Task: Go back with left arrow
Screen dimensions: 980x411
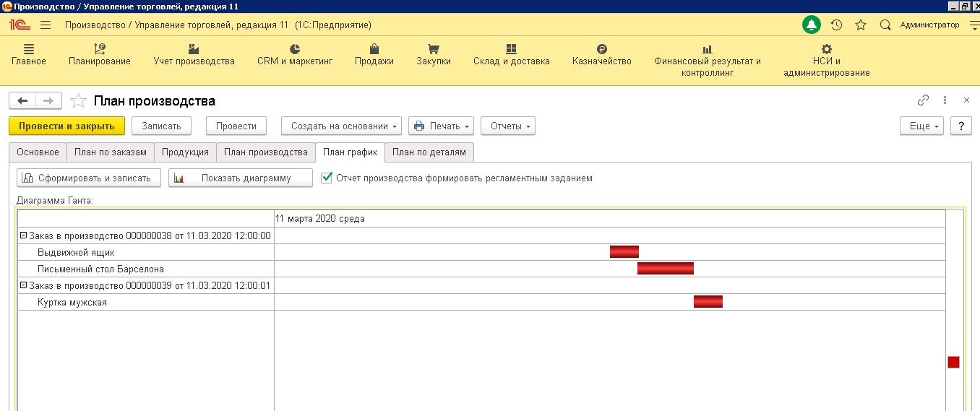Action: [22, 101]
